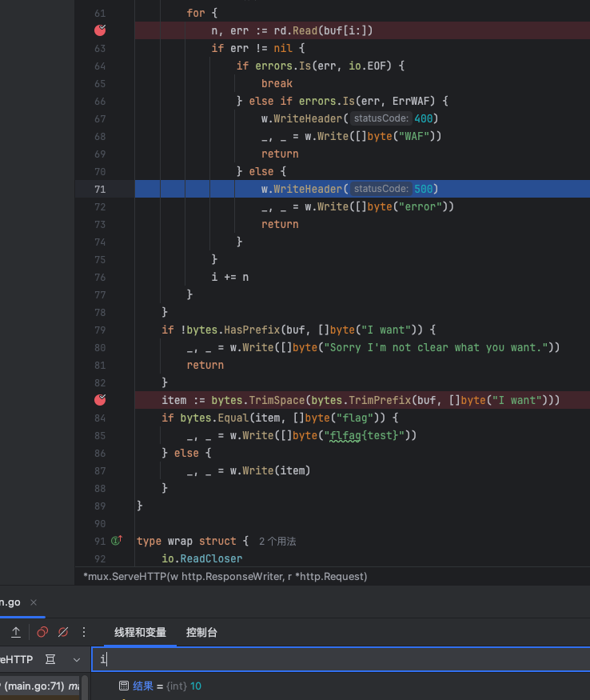Click the calculator icon next to 结果

(x=124, y=686)
